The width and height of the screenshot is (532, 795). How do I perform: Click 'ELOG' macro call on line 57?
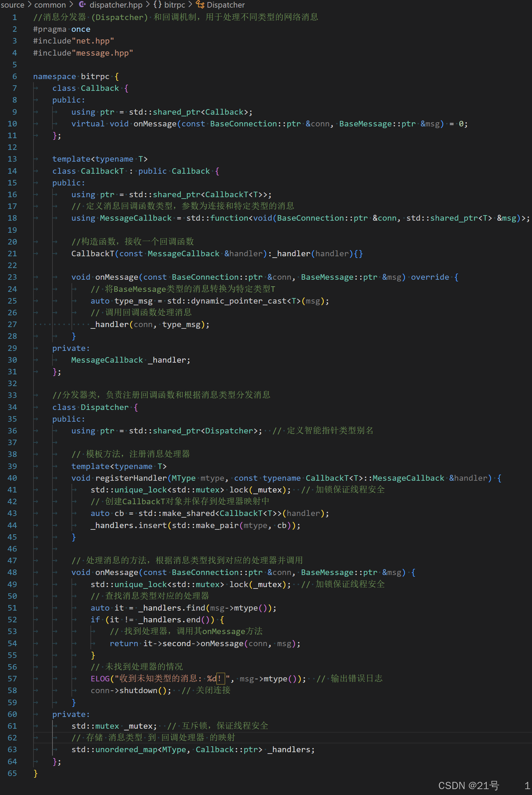point(100,679)
